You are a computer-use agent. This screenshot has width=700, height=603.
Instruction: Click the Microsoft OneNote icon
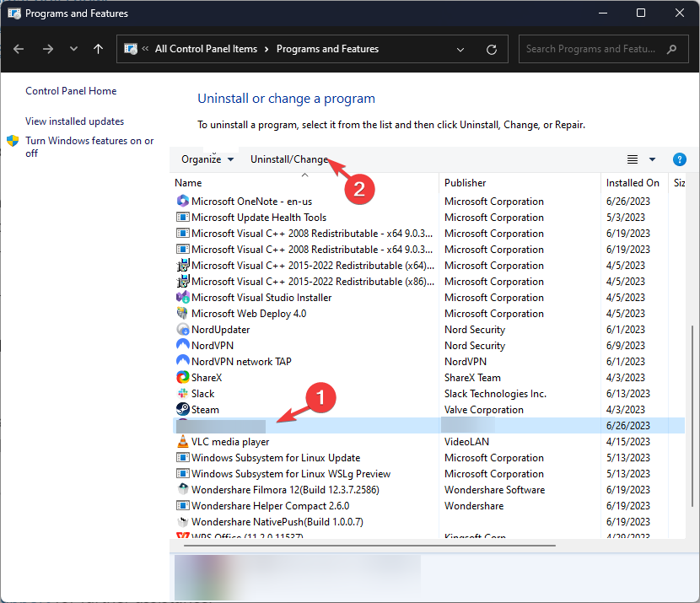[183, 202]
